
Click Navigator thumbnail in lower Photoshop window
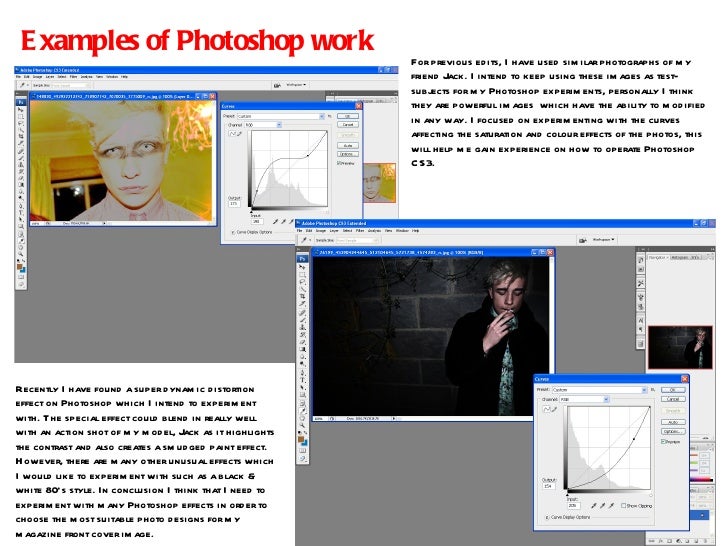pos(680,347)
